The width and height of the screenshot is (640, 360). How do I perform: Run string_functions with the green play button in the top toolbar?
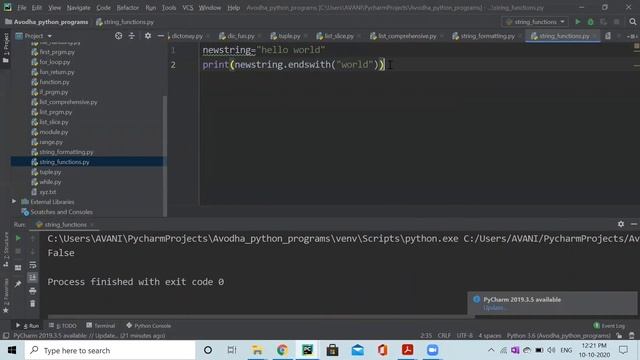578,22
